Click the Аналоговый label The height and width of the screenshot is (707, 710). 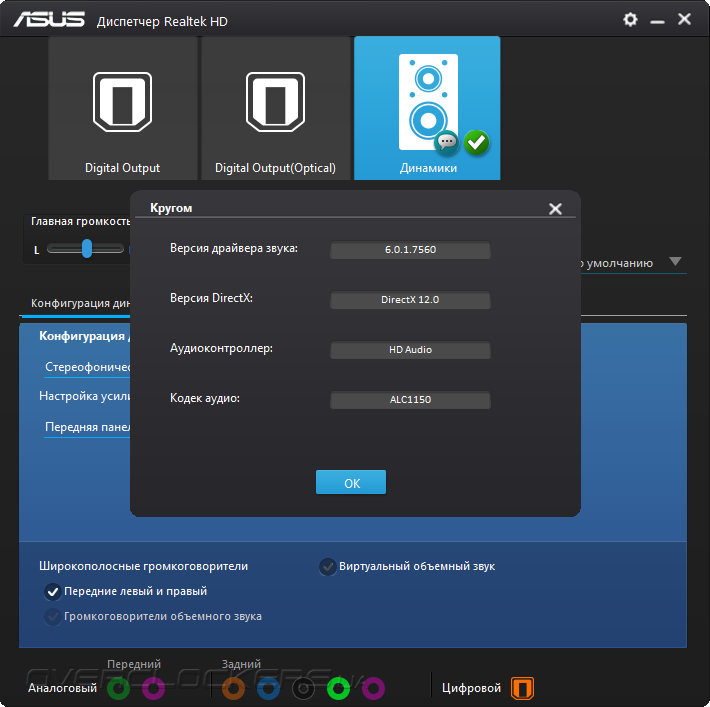coord(62,688)
